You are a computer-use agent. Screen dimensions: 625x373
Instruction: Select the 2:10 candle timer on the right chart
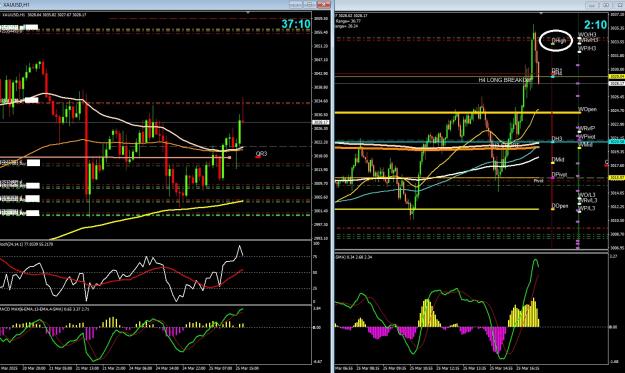tap(596, 25)
